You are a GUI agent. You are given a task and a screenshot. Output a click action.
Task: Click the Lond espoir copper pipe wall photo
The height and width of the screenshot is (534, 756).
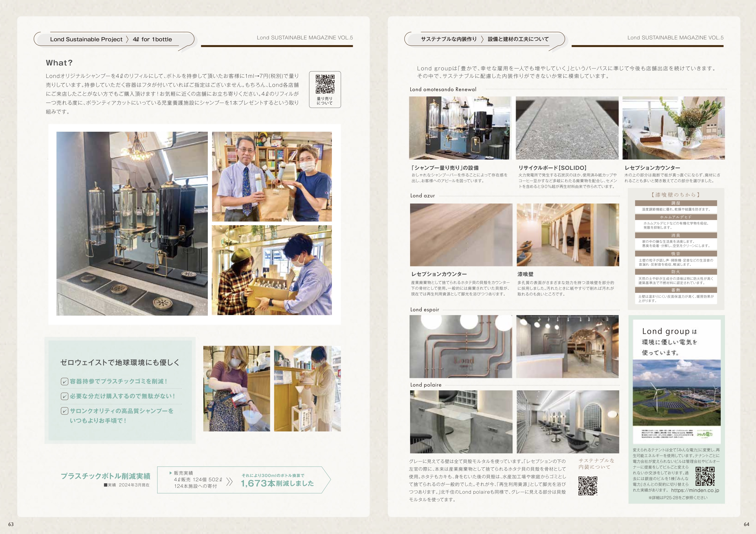pyautogui.click(x=461, y=347)
